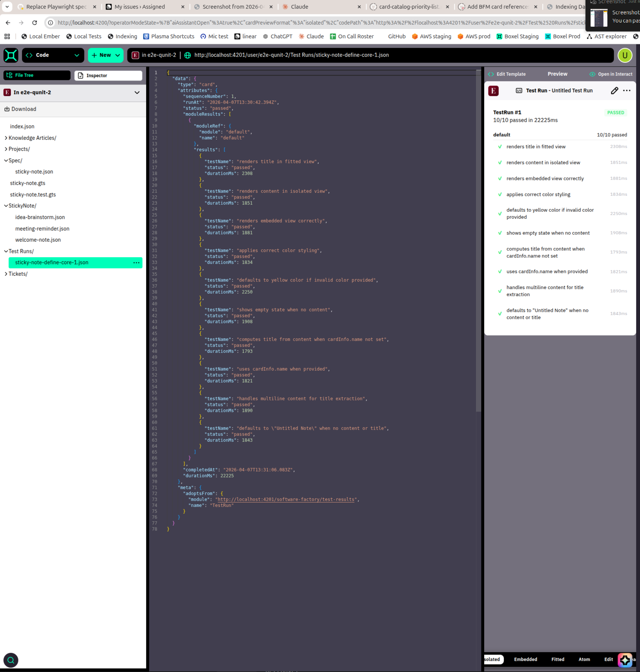Viewport: 640px width, 672px height.
Task: Collapse the StickyNote folder
Action: pos(6,205)
